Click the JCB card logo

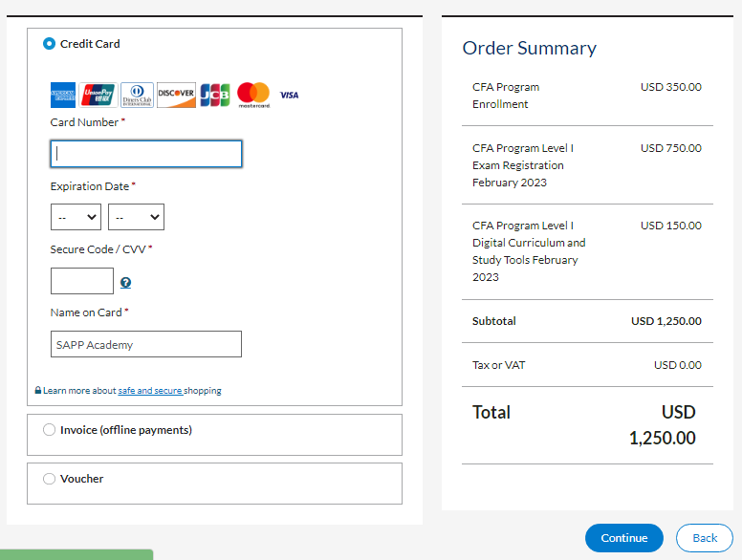pos(215,96)
